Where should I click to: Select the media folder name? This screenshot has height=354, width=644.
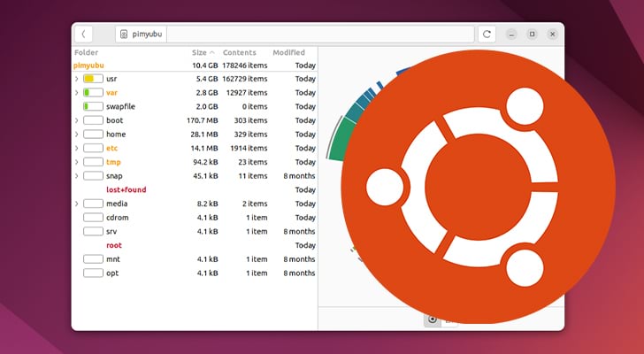click(117, 204)
